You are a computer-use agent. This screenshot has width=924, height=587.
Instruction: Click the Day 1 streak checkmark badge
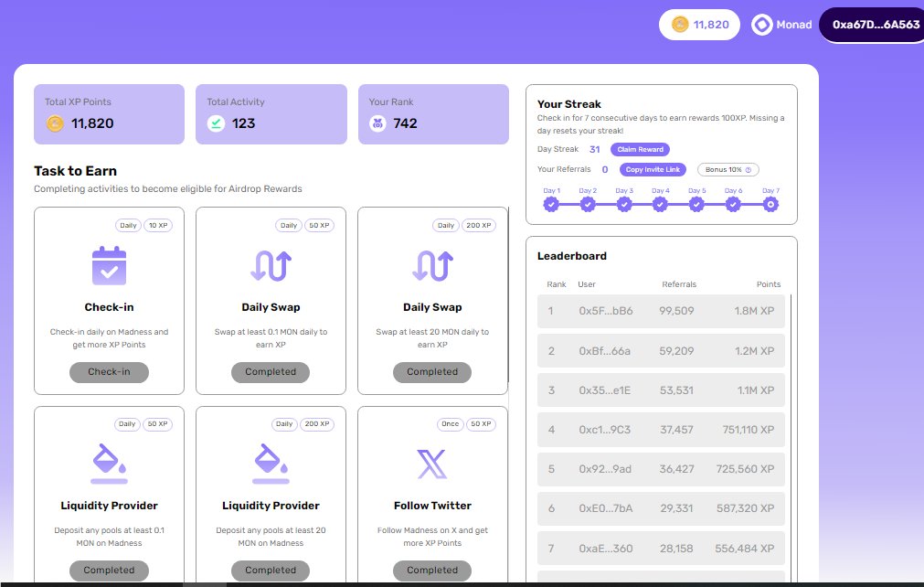pyautogui.click(x=551, y=205)
